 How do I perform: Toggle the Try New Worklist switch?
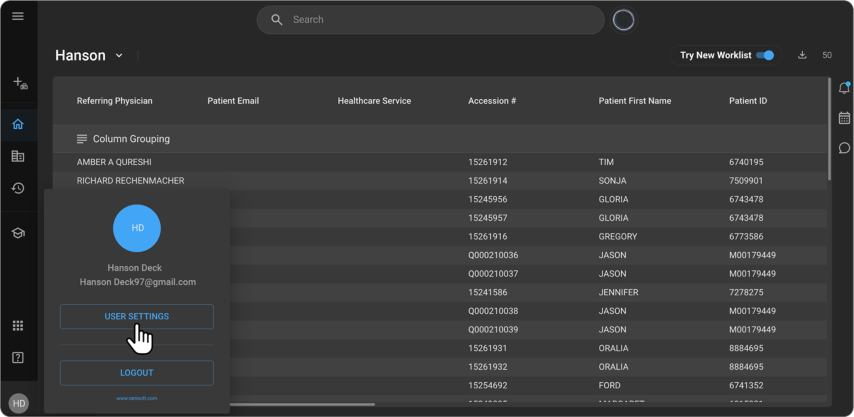[765, 55]
